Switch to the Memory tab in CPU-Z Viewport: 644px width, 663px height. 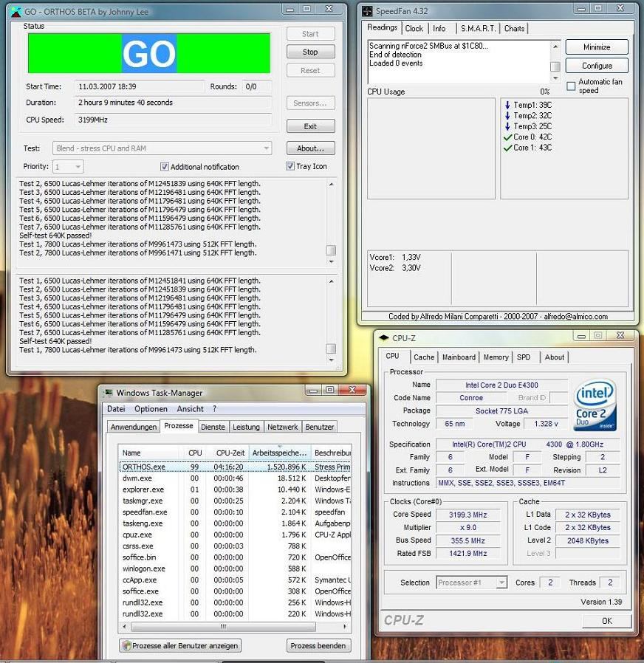point(496,357)
